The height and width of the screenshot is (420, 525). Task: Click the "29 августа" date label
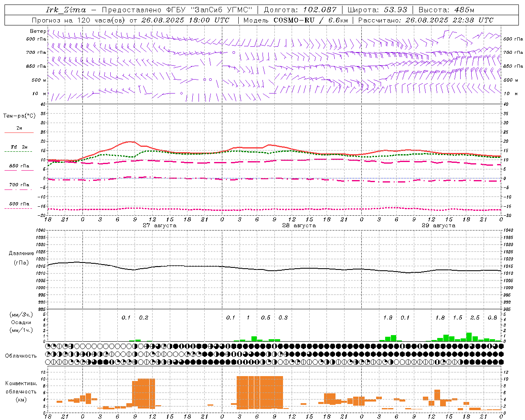tap(438, 226)
